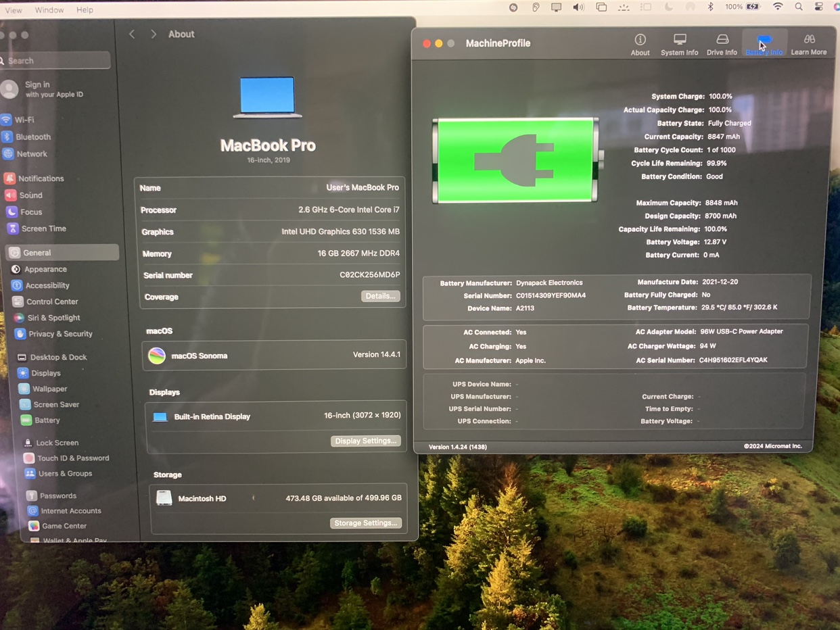Switch to System Info tab in MachineProfile
The width and height of the screenshot is (840, 630).
point(679,45)
